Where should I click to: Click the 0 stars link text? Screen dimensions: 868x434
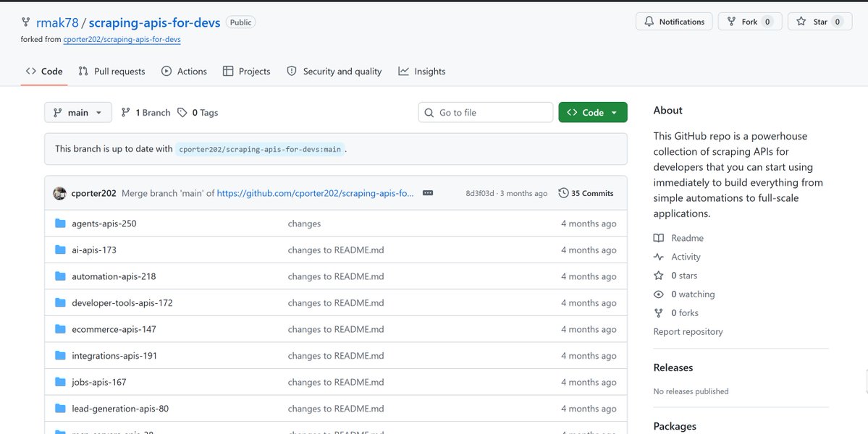point(684,276)
